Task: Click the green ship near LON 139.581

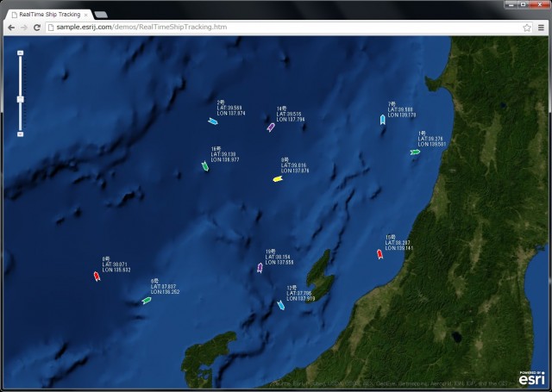Action: tap(415, 152)
